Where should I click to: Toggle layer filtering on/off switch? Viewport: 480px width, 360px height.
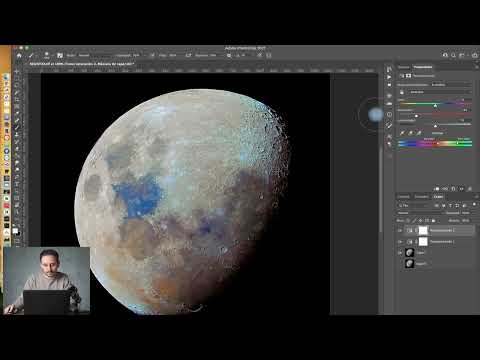click(474, 204)
